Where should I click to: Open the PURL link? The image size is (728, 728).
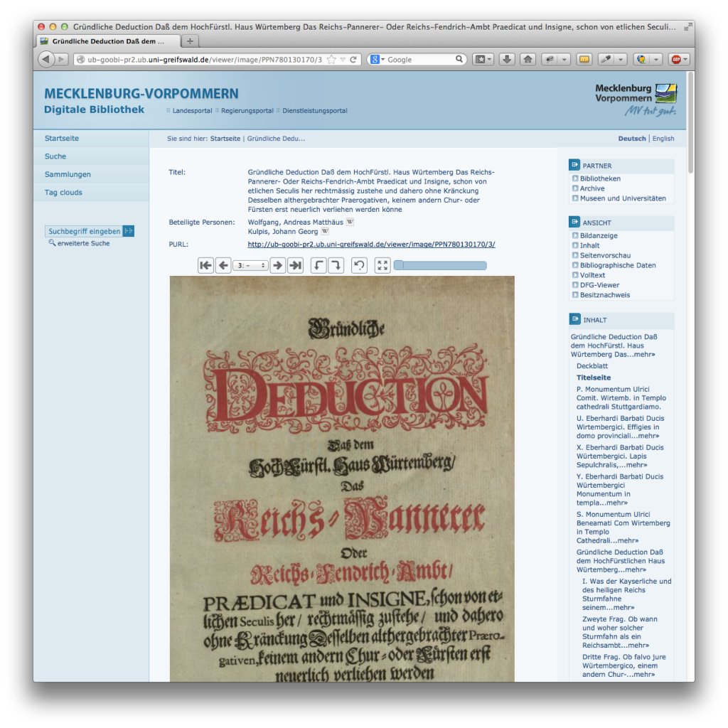(x=371, y=245)
